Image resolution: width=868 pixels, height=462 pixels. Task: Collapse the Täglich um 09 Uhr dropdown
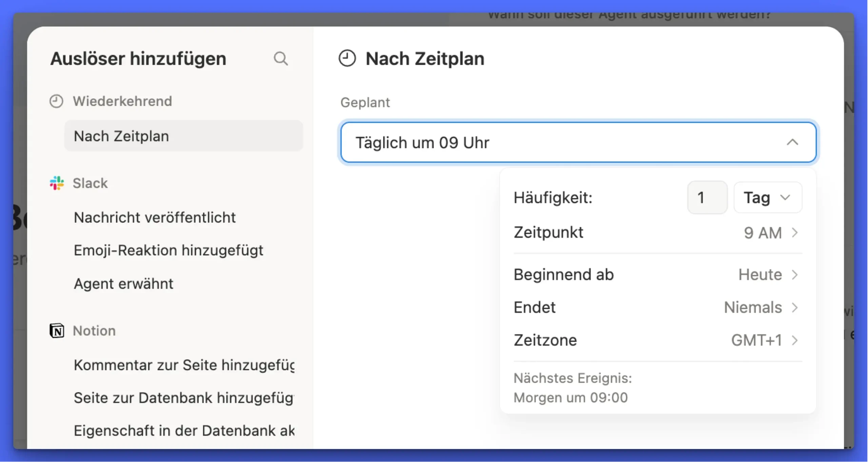(x=792, y=142)
